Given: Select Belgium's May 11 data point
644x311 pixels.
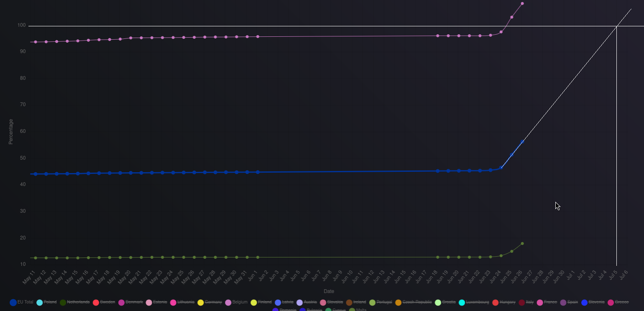Looking at the screenshot, I should [x=36, y=42].
